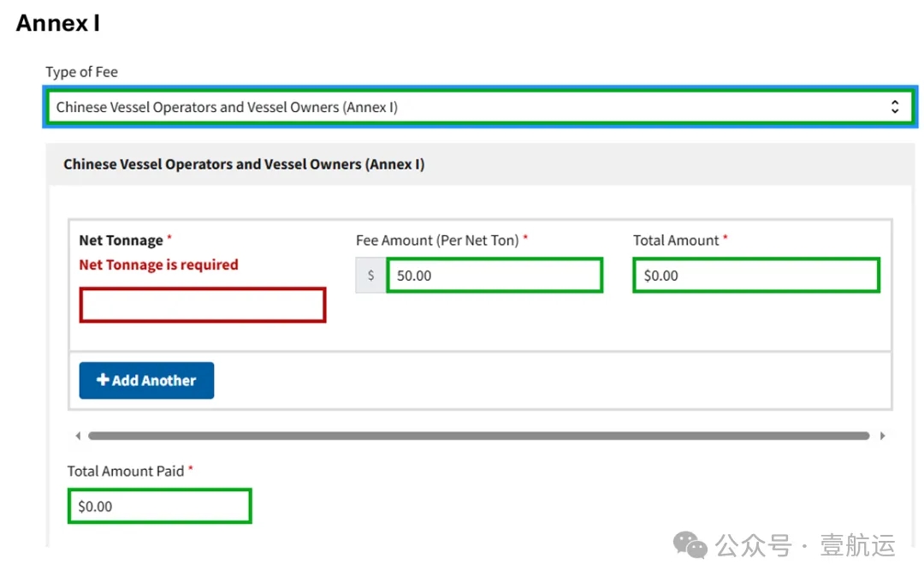The image size is (924, 582).
Task: Click the Total Amount field in vessel row
Action: (x=755, y=276)
